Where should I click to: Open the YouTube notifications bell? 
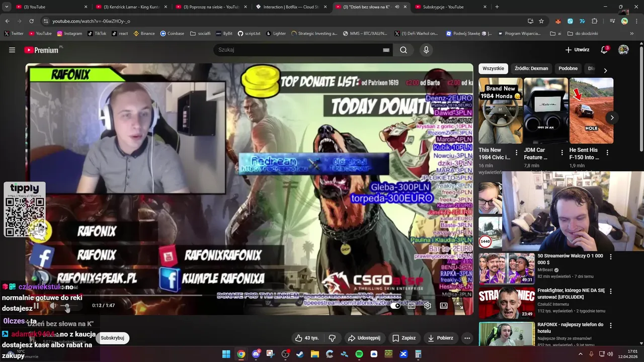pyautogui.click(x=604, y=50)
